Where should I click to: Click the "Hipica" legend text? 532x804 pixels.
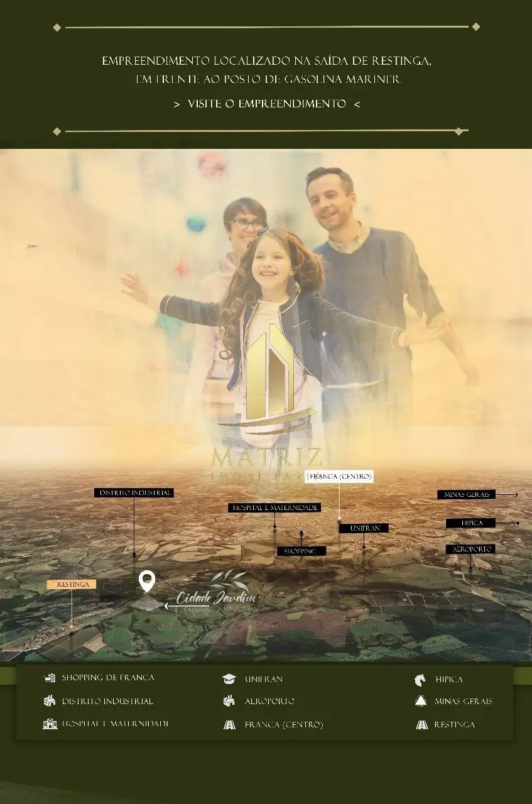pos(449,680)
